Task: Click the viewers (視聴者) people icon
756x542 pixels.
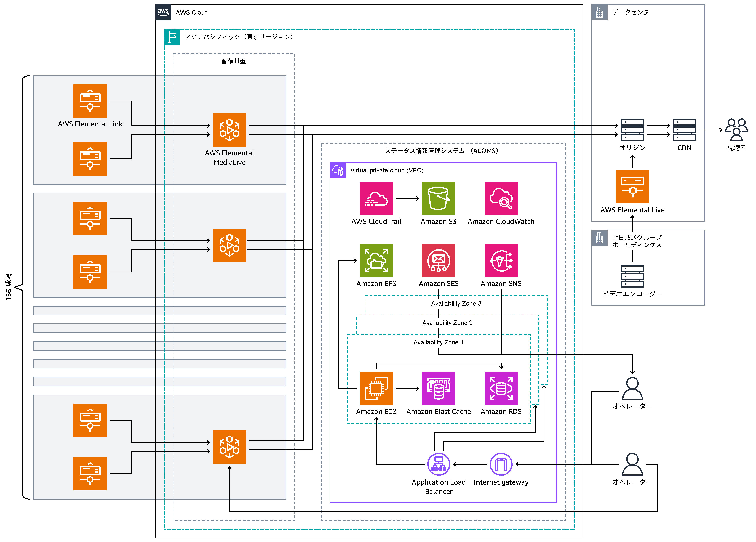Action: coord(736,130)
